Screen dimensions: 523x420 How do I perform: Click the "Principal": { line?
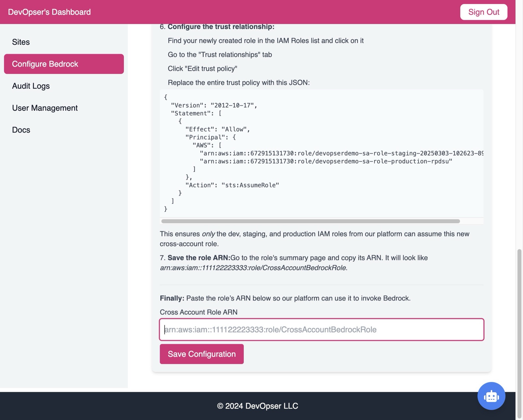click(x=211, y=137)
